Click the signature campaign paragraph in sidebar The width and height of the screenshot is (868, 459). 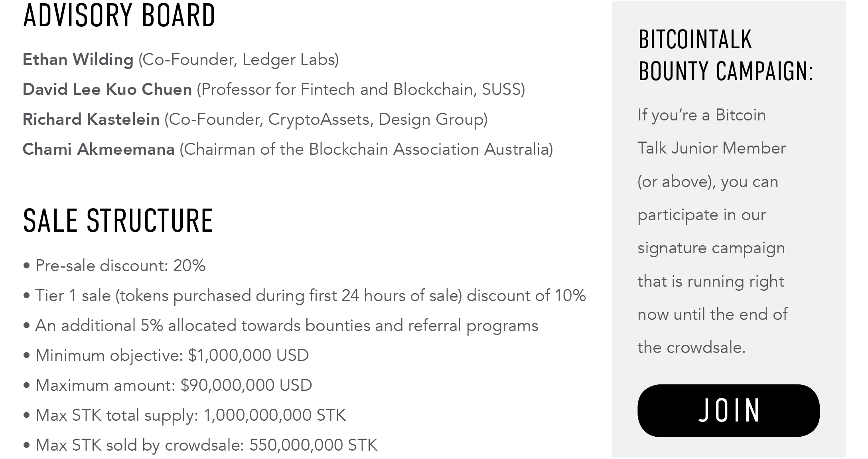(712, 231)
